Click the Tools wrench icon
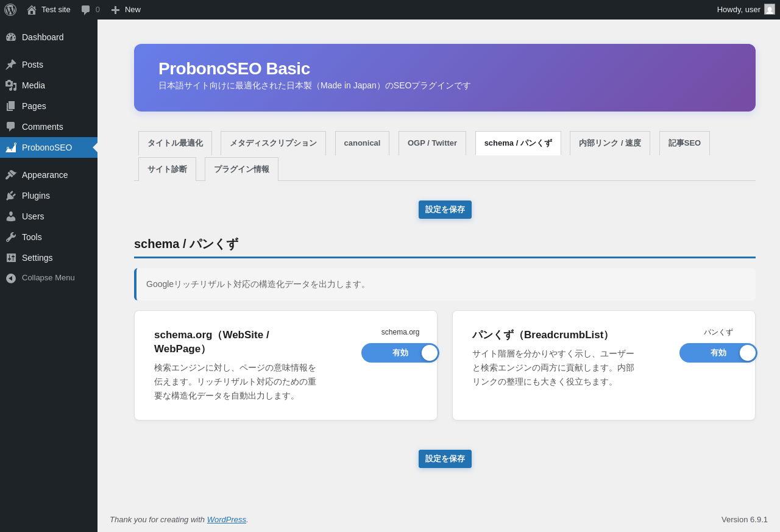 pos(11,237)
